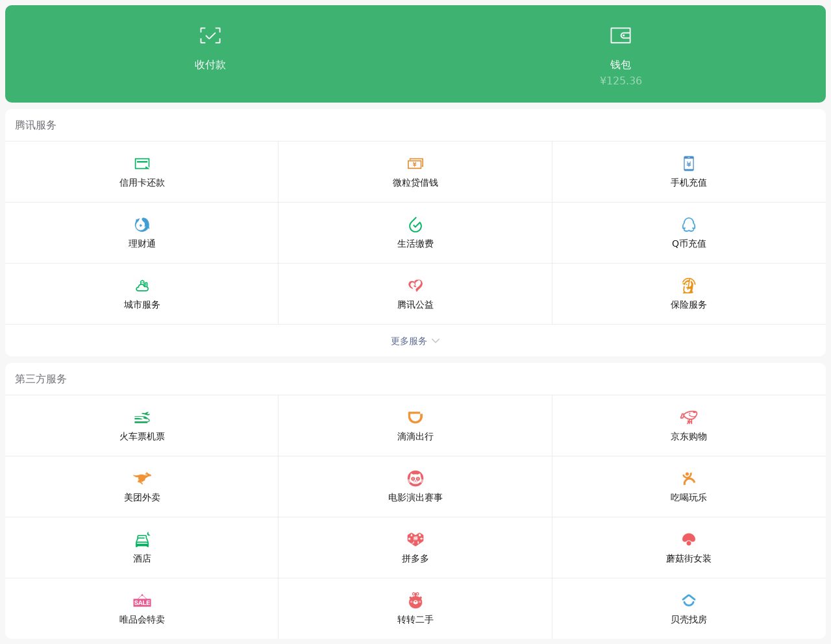Image resolution: width=831 pixels, height=644 pixels.
Task: Click the 信用卡还款 label
Action: point(142,183)
